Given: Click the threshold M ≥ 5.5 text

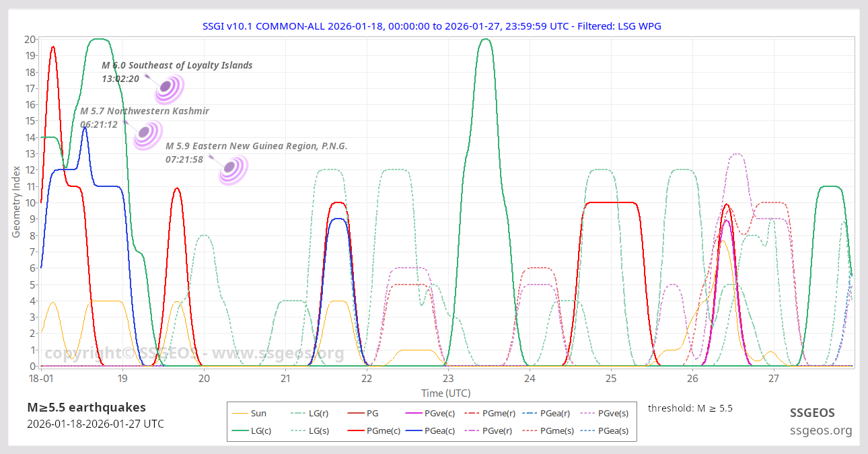Looking at the screenshot, I should click(x=690, y=408).
